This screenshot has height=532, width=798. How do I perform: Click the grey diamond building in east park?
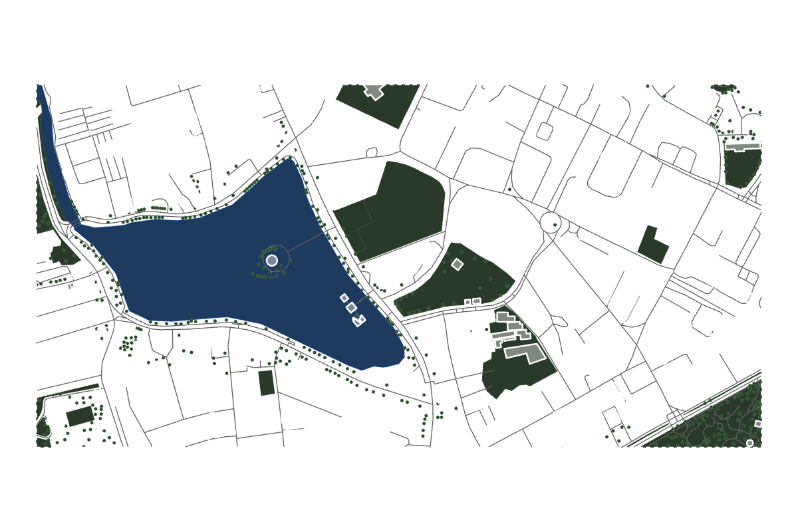click(x=457, y=264)
